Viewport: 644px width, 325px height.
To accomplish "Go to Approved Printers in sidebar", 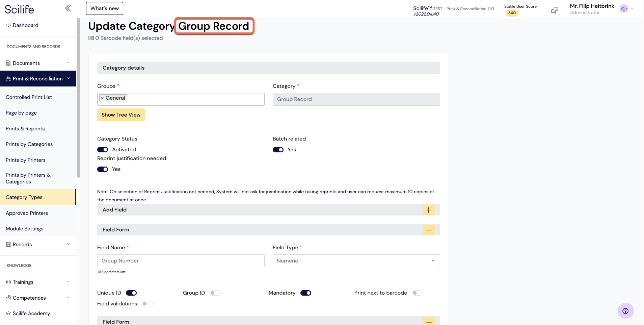I will click(x=27, y=213).
